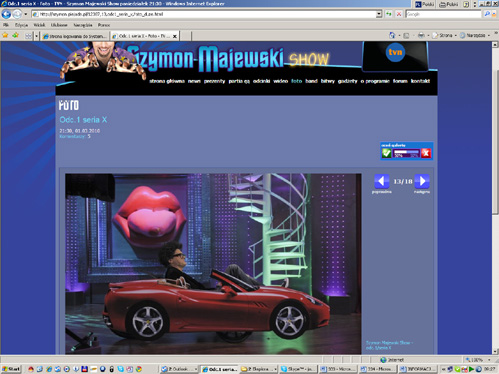This screenshot has width=499, height=374.
Task: Go to previous photo with left arrow
Action: point(382,181)
